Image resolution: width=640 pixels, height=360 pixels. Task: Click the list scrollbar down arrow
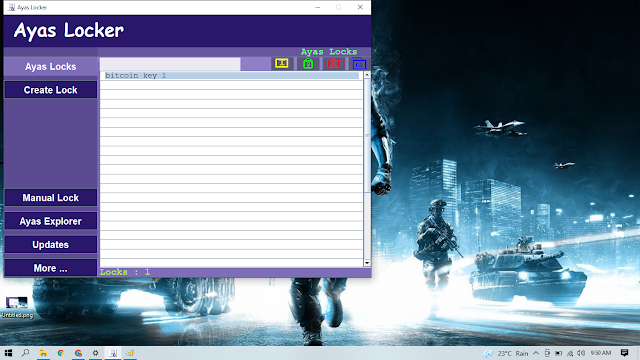point(367,263)
